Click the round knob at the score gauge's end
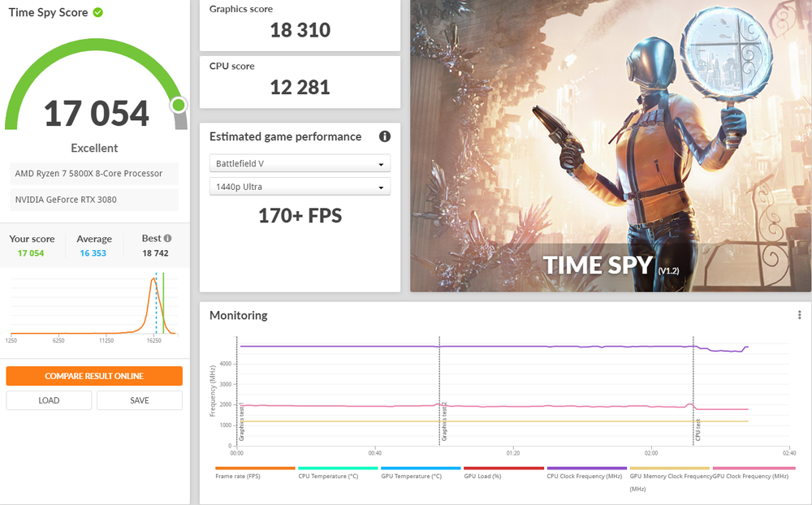This screenshot has width=812, height=505. (179, 105)
